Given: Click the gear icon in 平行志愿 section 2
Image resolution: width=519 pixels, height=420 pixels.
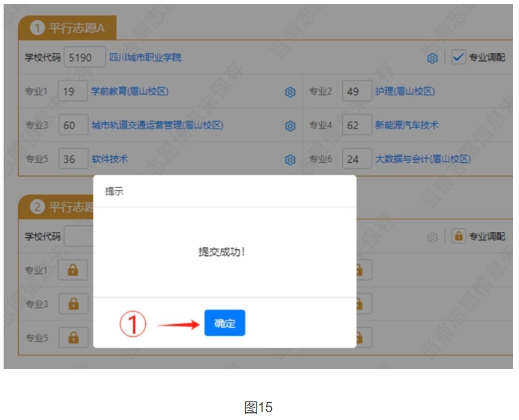Looking at the screenshot, I should (x=432, y=237).
